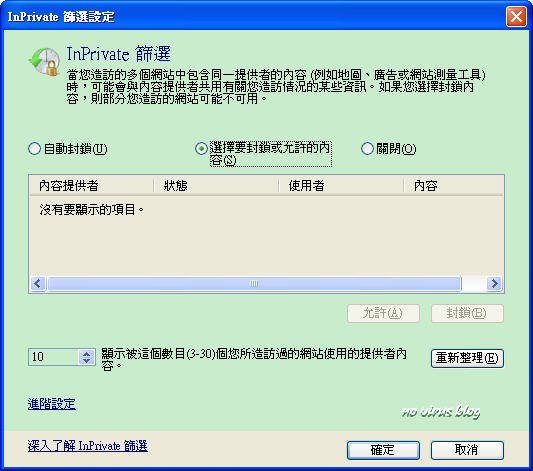The image size is (533, 471).
Task: Click the 重新整理(E) refresh button
Action: (467, 358)
